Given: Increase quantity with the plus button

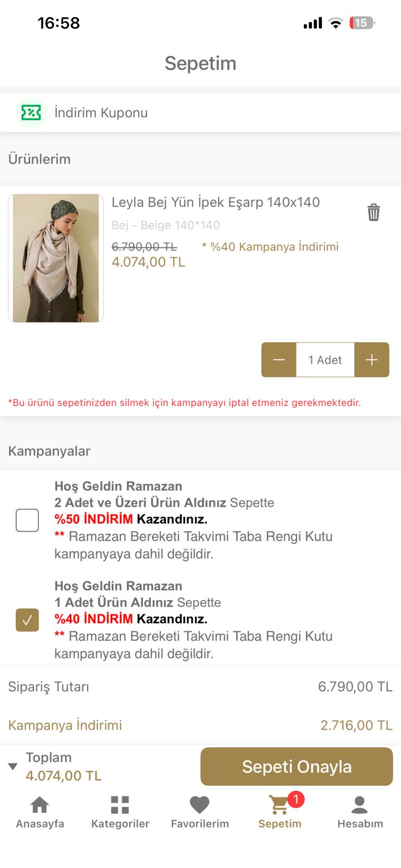Looking at the screenshot, I should 372,360.
